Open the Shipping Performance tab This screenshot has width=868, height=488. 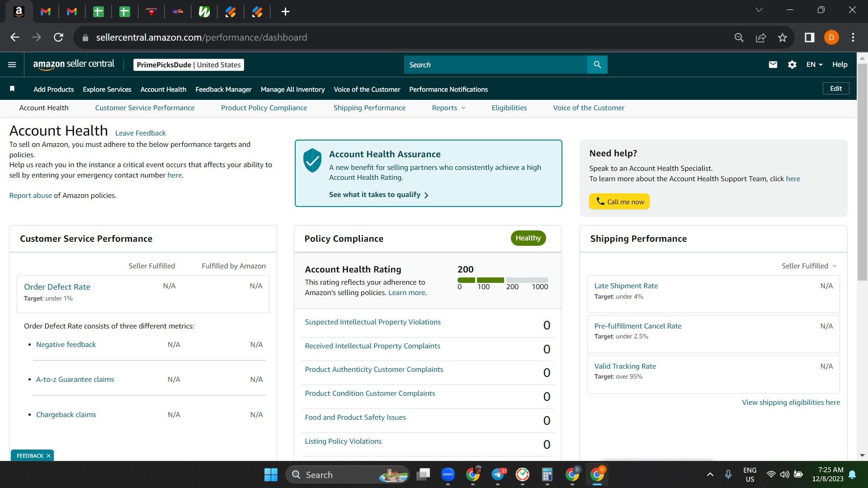tap(369, 108)
